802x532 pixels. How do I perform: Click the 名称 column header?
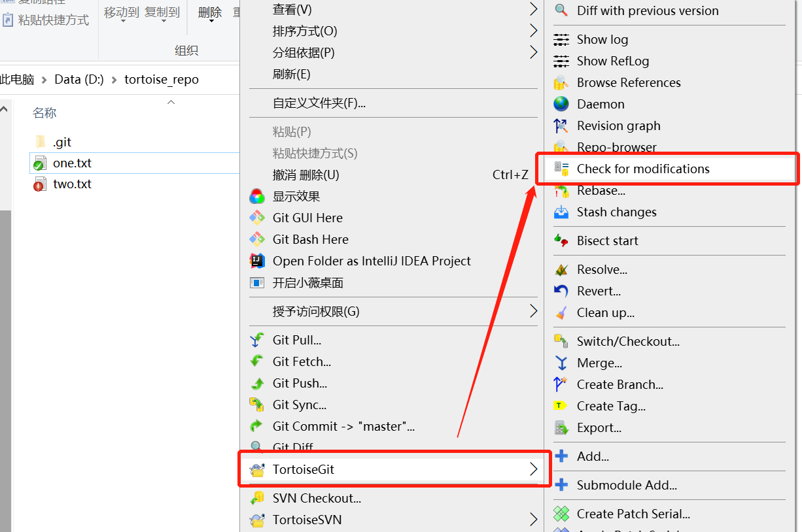click(44, 113)
